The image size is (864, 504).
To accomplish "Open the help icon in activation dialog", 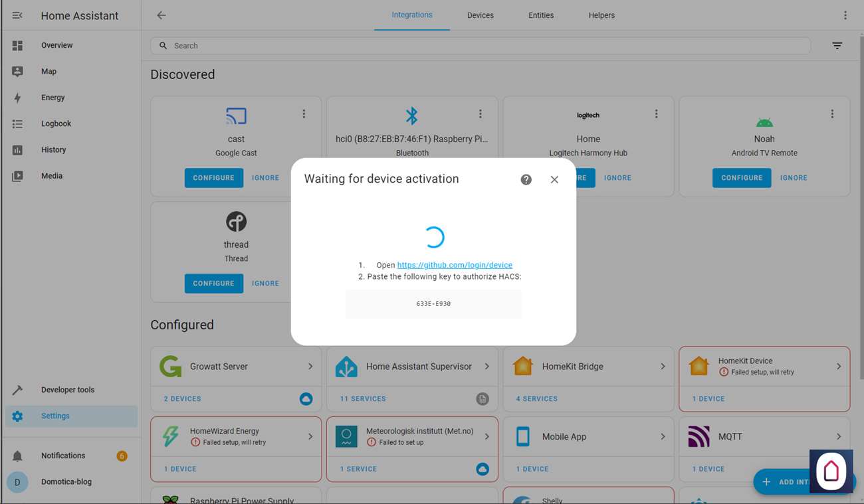I will coord(526,180).
